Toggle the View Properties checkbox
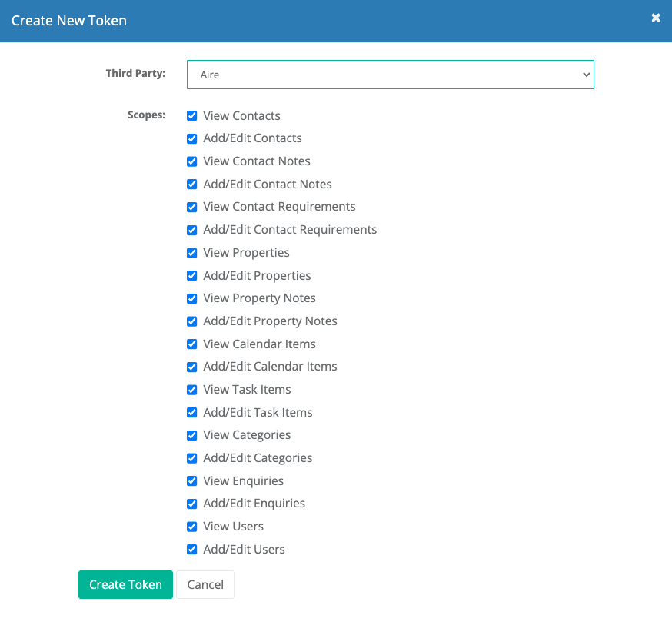This screenshot has height=635, width=672. [x=192, y=253]
